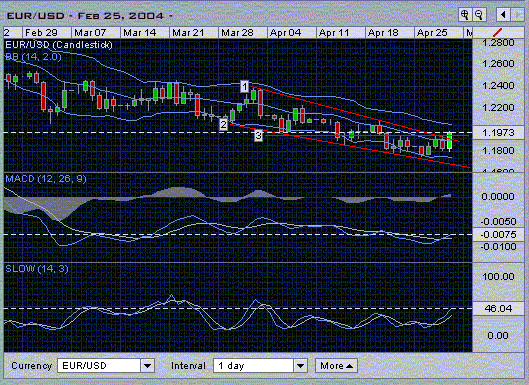Open the Interval dropdown arrow
Image resolution: width=529 pixels, height=385 pixels.
[300, 366]
